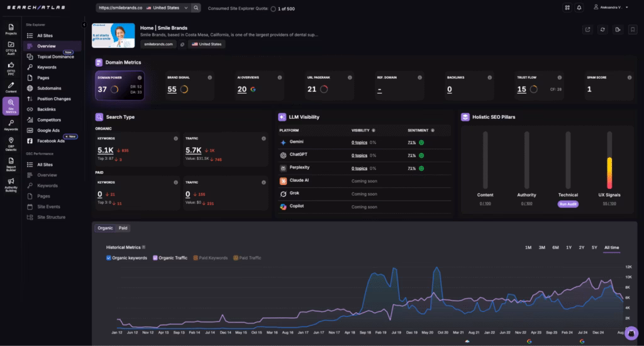Click the refresh icon for the site overview
The width and height of the screenshot is (644, 346).
(602, 29)
